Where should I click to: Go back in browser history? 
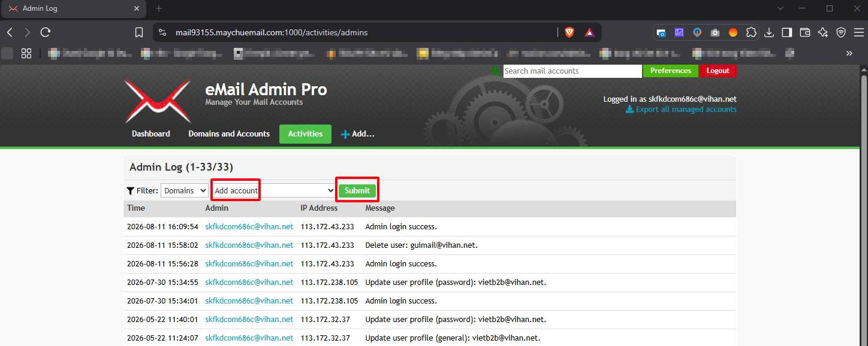[10, 32]
